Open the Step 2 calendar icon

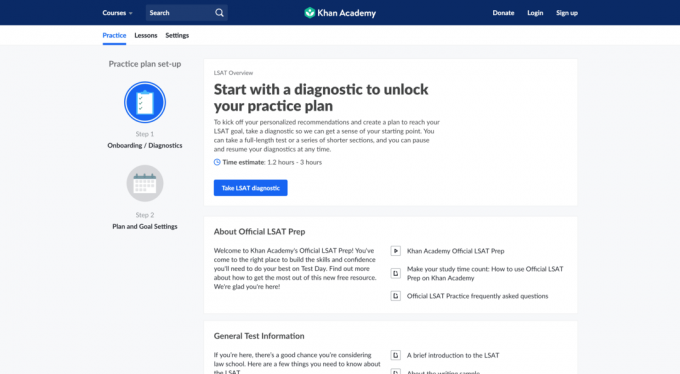(145, 184)
